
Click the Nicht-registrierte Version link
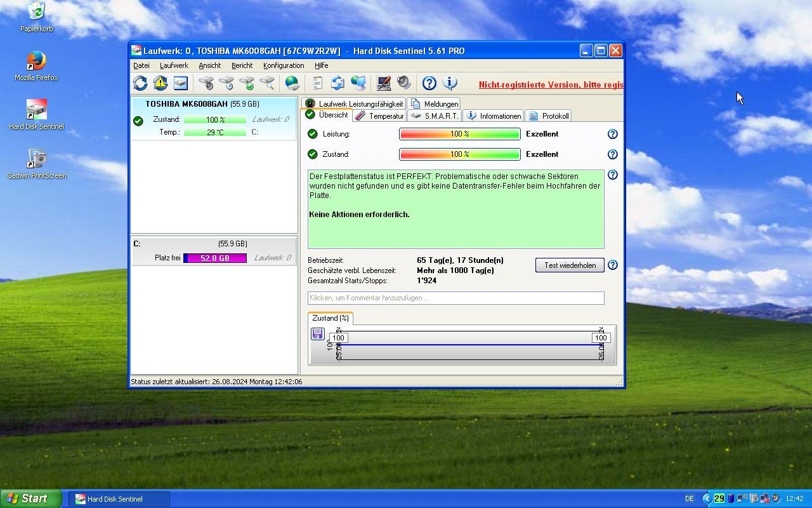pos(551,84)
